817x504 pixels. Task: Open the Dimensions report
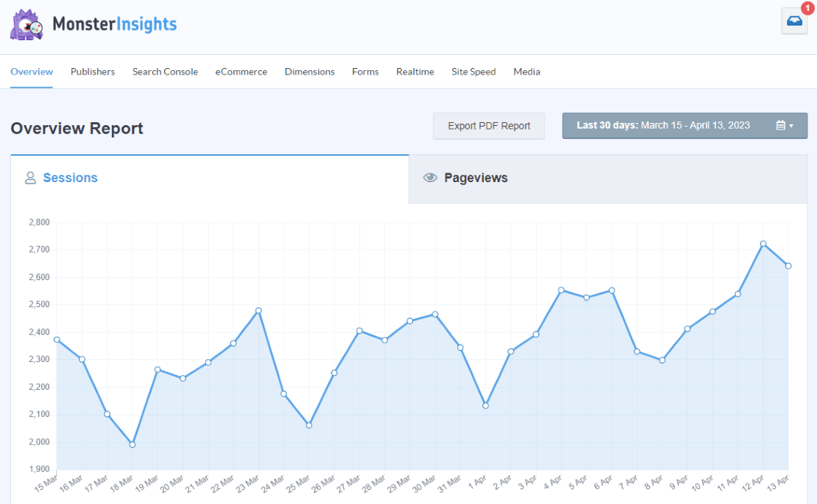[310, 72]
